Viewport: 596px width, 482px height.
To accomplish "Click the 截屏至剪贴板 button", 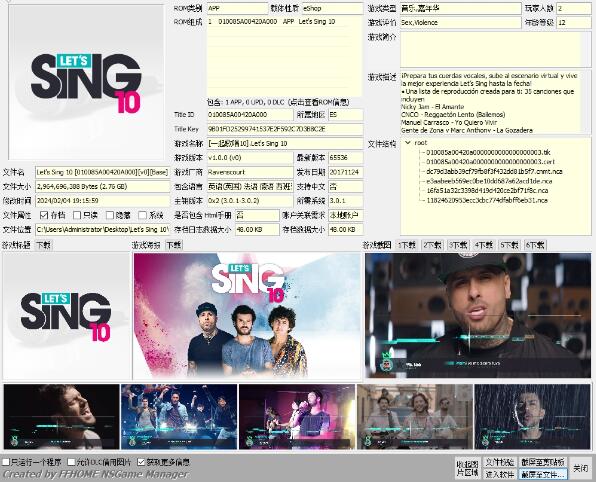I will pyautogui.click(x=542, y=462).
